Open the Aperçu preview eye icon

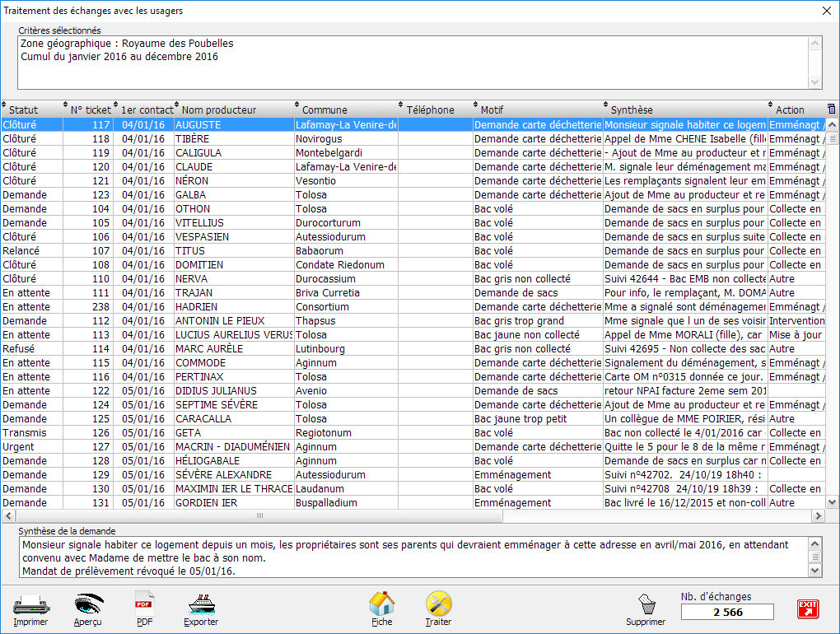(x=88, y=605)
